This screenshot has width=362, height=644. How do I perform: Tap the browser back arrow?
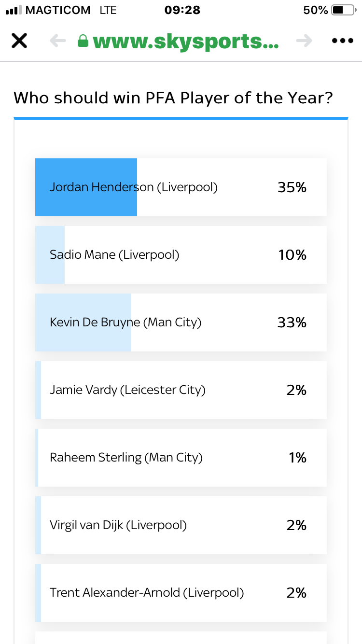coord(58,41)
